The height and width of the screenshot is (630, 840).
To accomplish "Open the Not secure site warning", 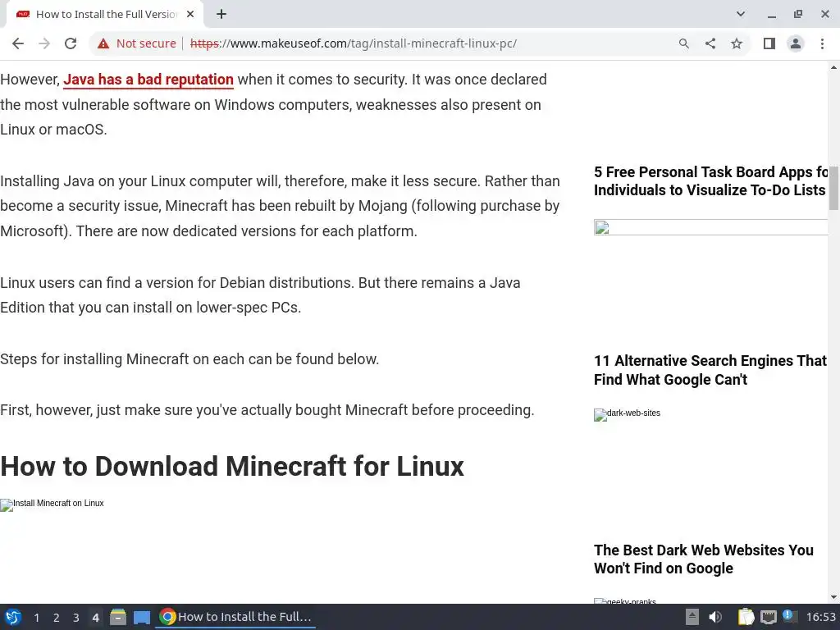I will click(x=137, y=43).
